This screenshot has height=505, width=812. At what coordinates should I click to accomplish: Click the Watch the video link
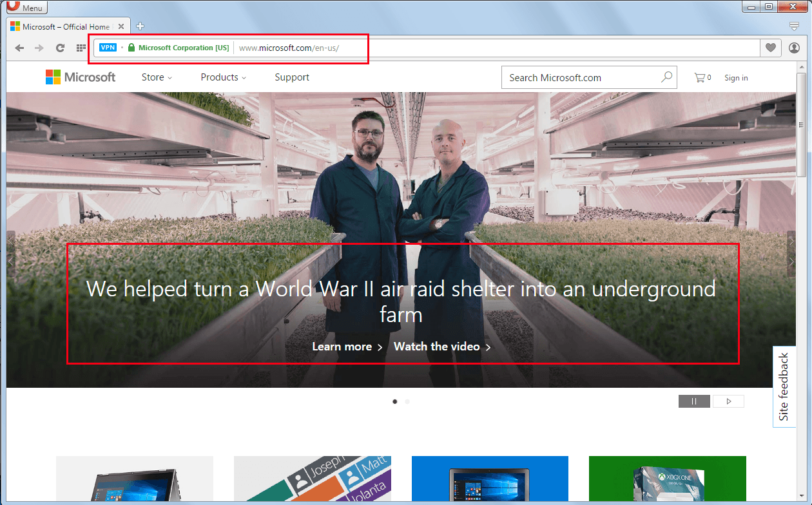(x=442, y=347)
